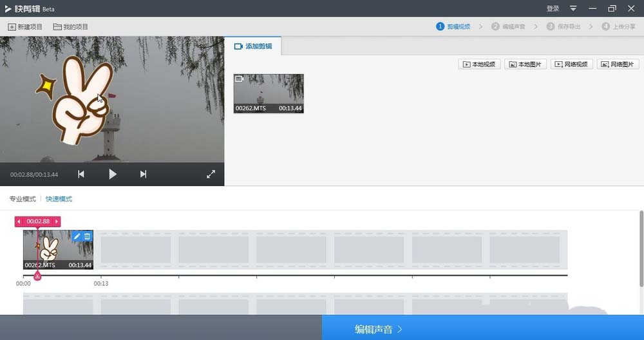This screenshot has width=644, height=340.
Task: Switch to 快速模式 quick mode
Action: [x=59, y=199]
